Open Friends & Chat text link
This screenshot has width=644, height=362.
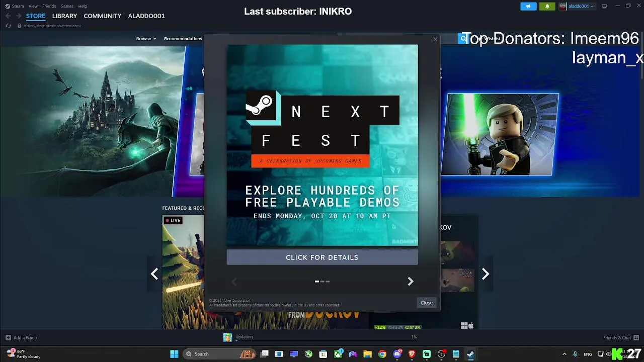[617, 338]
